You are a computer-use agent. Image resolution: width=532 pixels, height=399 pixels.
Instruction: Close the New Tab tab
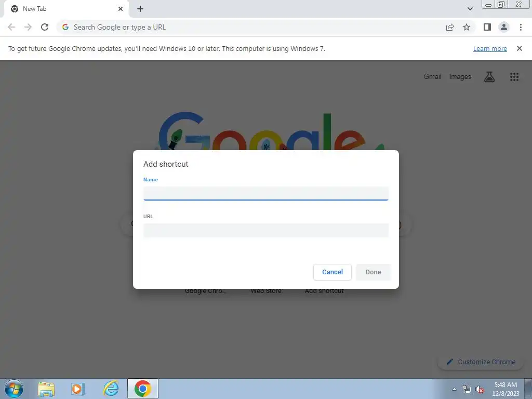coord(121,9)
